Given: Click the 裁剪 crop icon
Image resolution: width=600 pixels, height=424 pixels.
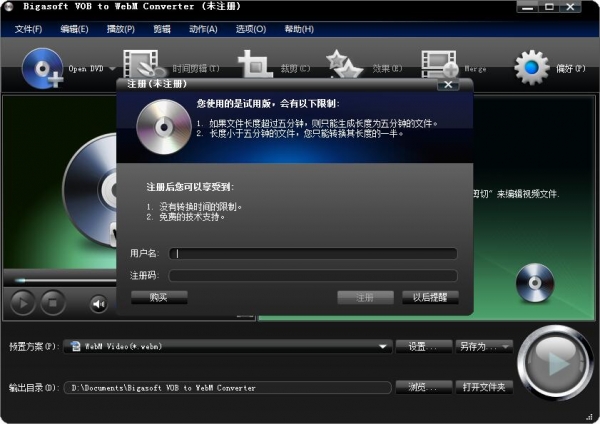Looking at the screenshot, I should click(x=254, y=64).
